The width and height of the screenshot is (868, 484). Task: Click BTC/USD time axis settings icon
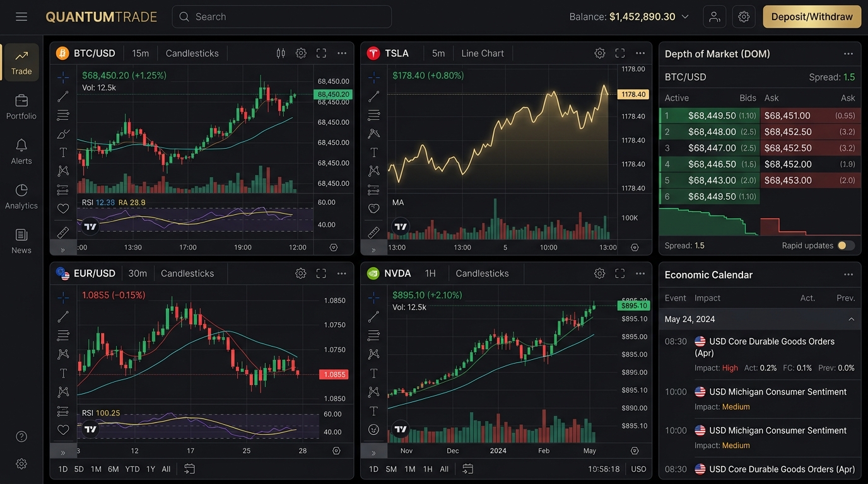pyautogui.click(x=334, y=248)
